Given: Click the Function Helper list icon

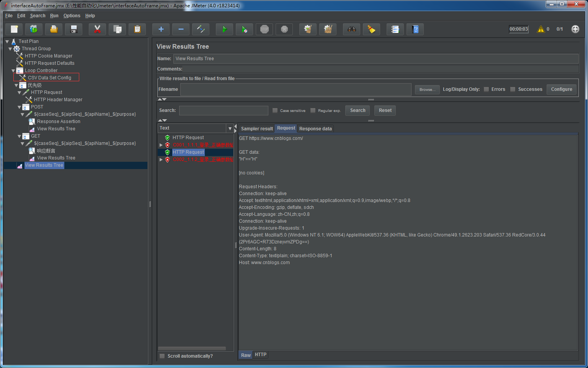Looking at the screenshot, I should pos(395,29).
